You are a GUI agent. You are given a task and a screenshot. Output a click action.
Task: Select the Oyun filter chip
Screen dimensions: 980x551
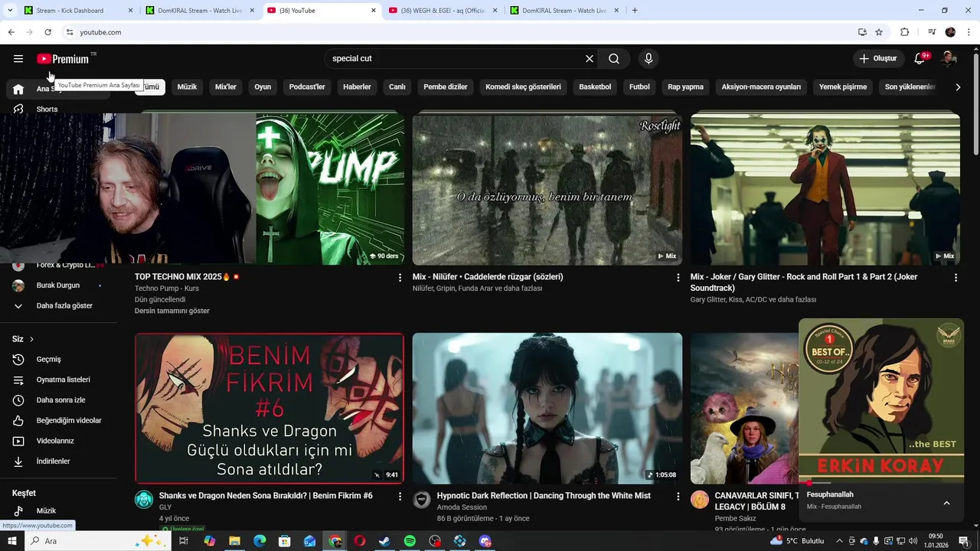(263, 87)
